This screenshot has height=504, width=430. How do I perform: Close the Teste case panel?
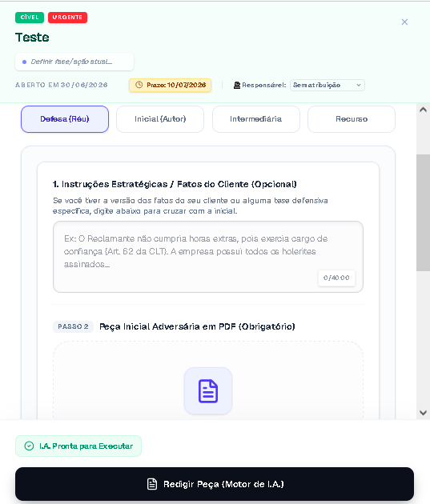click(x=404, y=22)
